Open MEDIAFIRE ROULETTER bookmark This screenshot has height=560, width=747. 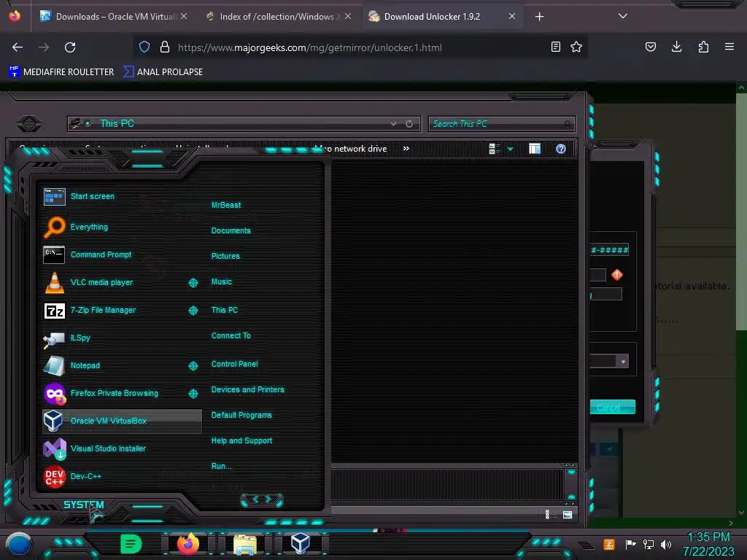[61, 72]
